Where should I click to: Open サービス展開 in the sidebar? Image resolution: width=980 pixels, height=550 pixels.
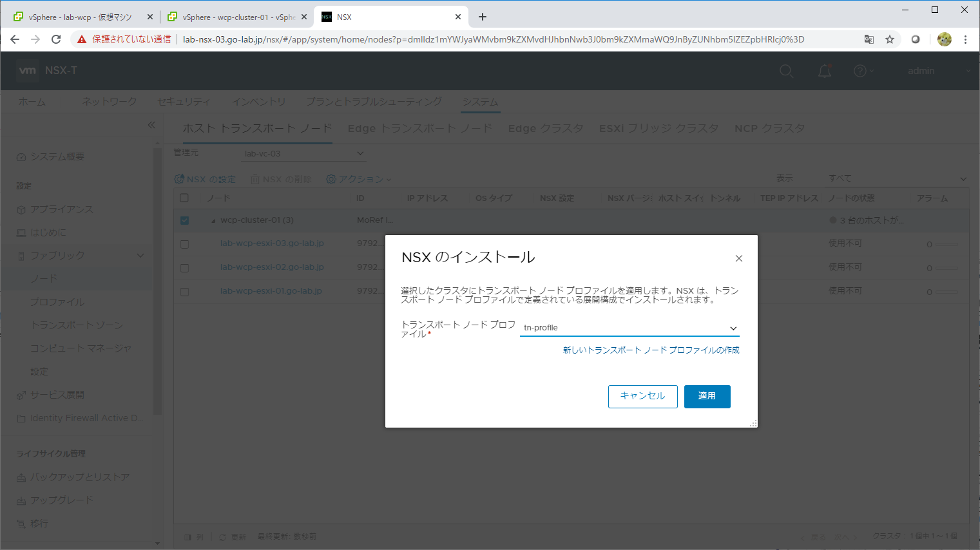point(57,395)
